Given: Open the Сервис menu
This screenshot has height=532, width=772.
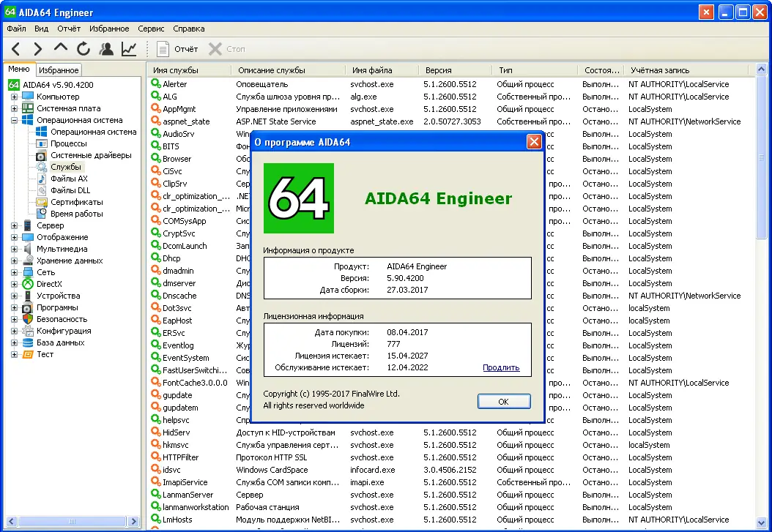Looking at the screenshot, I should [151, 29].
